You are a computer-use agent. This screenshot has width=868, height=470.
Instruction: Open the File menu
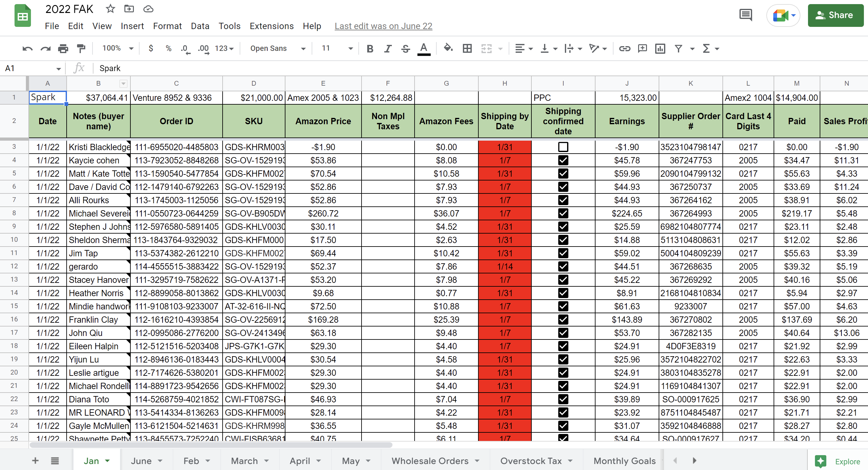click(52, 26)
